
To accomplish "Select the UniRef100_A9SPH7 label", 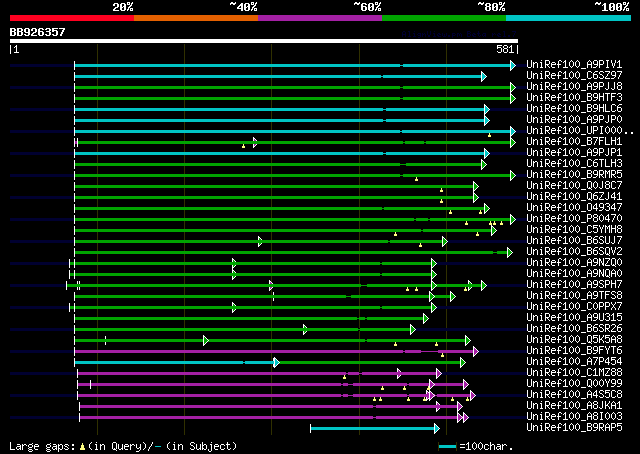I will [x=574, y=285].
